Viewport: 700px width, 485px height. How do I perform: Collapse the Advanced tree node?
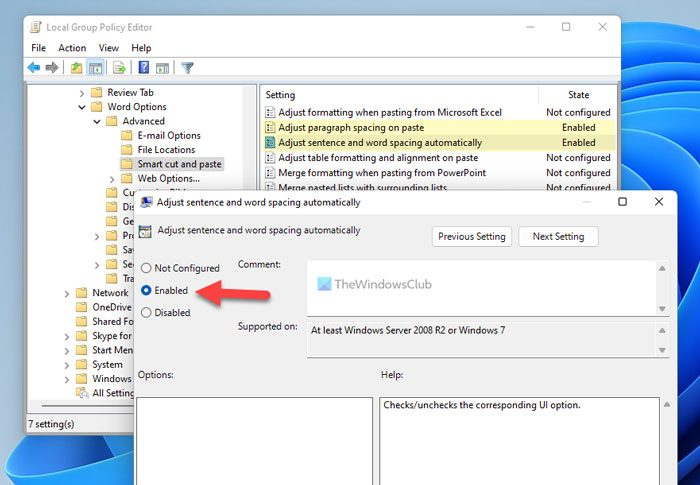[x=97, y=121]
